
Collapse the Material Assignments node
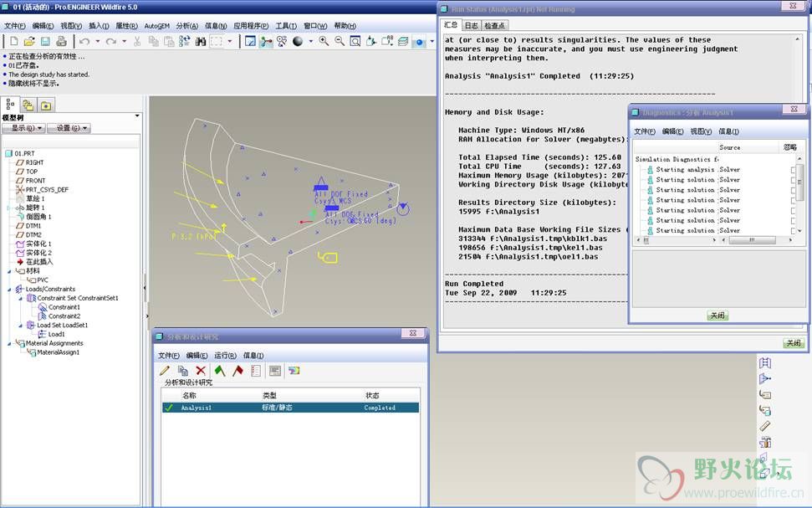pyautogui.click(x=9, y=344)
